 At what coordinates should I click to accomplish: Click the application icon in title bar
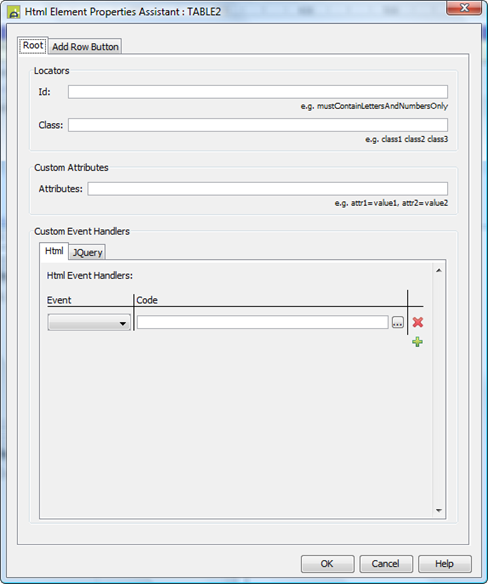click(x=13, y=12)
